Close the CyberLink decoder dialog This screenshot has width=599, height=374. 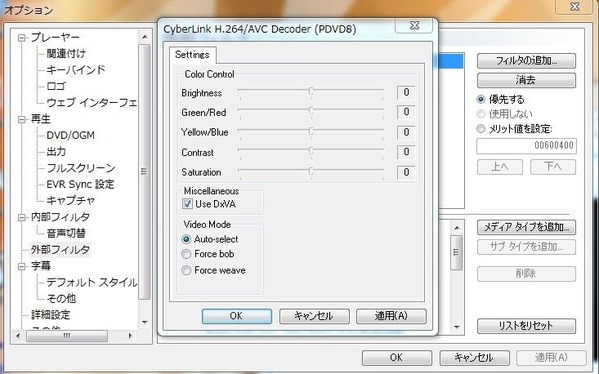(x=414, y=26)
